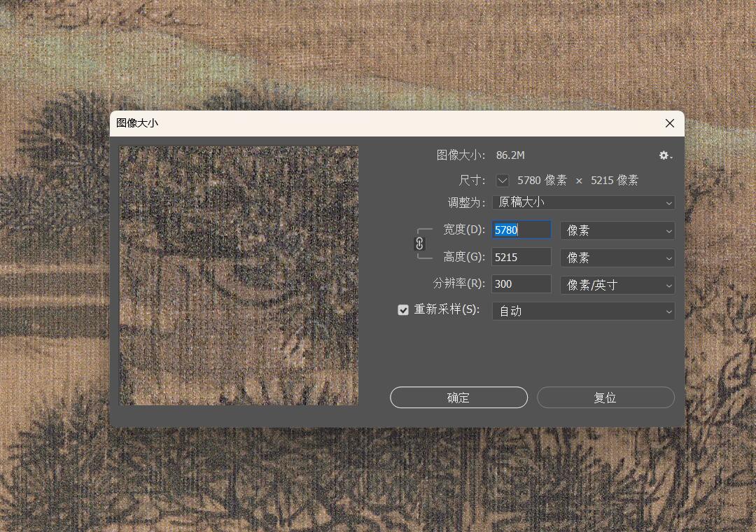The width and height of the screenshot is (756, 532).
Task: Confirm with the 确定 button
Action: point(458,398)
